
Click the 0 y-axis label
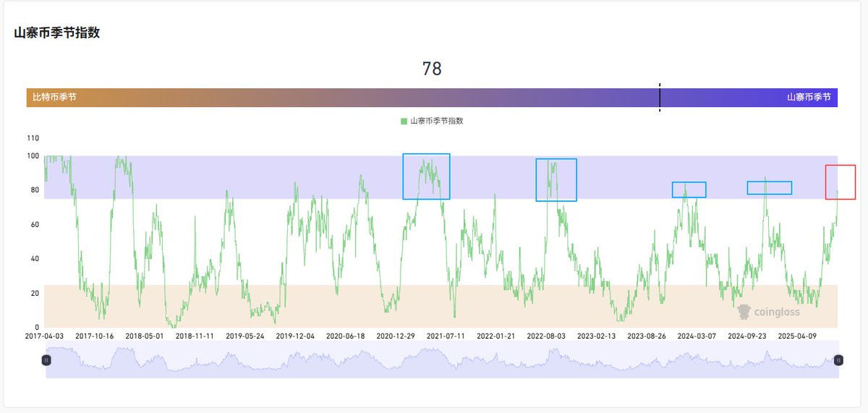tap(38, 328)
